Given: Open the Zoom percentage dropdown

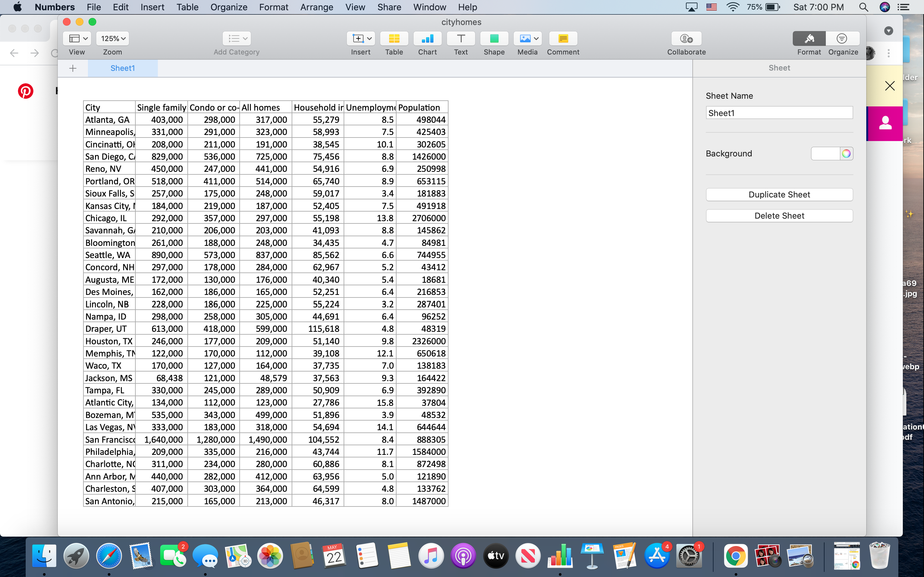Looking at the screenshot, I should tap(112, 38).
